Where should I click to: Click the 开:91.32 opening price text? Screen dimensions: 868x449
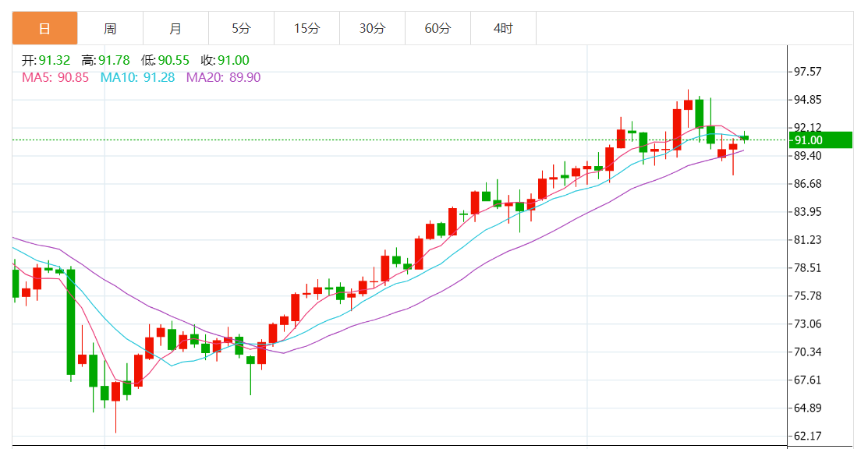(x=46, y=61)
